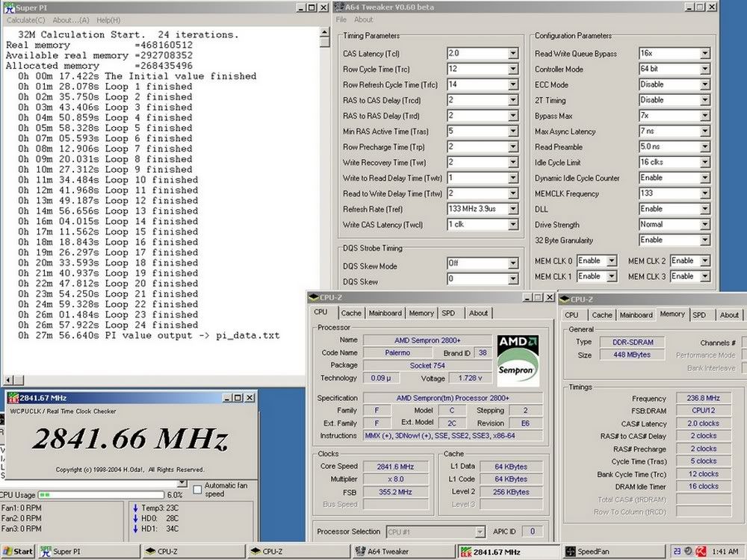
Task: Click the clock checker window title icon
Action: coord(13,398)
